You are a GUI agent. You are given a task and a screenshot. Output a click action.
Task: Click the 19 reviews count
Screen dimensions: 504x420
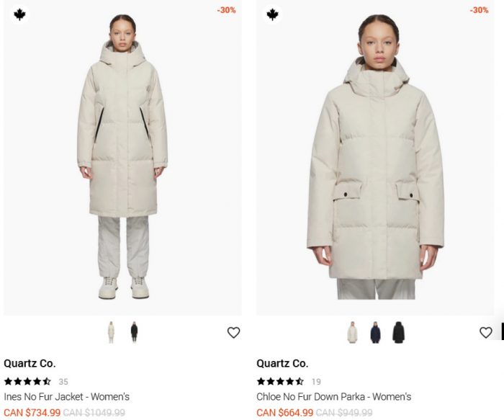click(316, 382)
